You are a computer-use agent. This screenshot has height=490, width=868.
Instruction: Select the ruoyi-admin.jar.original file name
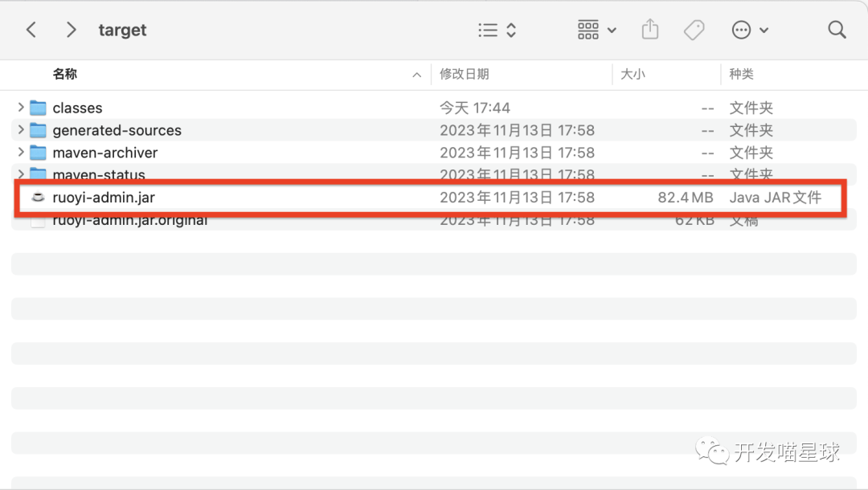(130, 221)
